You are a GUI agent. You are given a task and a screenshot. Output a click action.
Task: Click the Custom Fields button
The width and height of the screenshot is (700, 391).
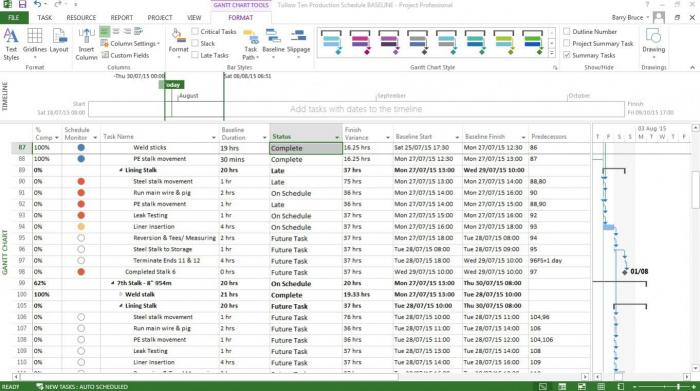(x=125, y=55)
